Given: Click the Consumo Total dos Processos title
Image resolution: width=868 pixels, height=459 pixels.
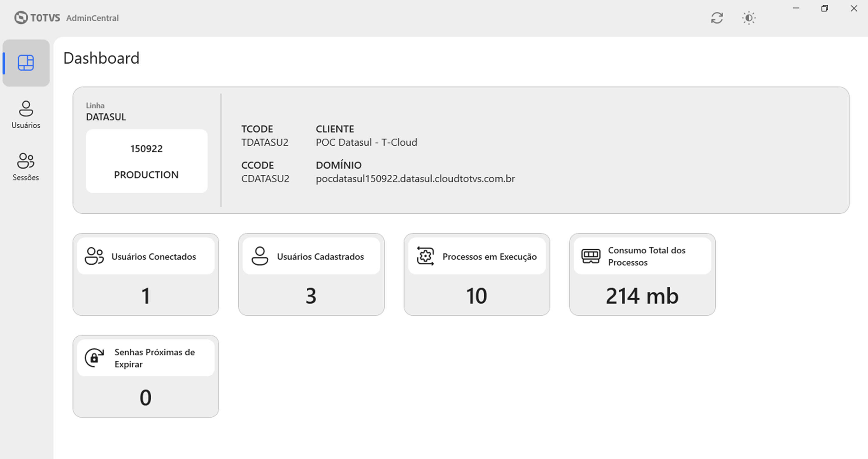Looking at the screenshot, I should pos(647,256).
